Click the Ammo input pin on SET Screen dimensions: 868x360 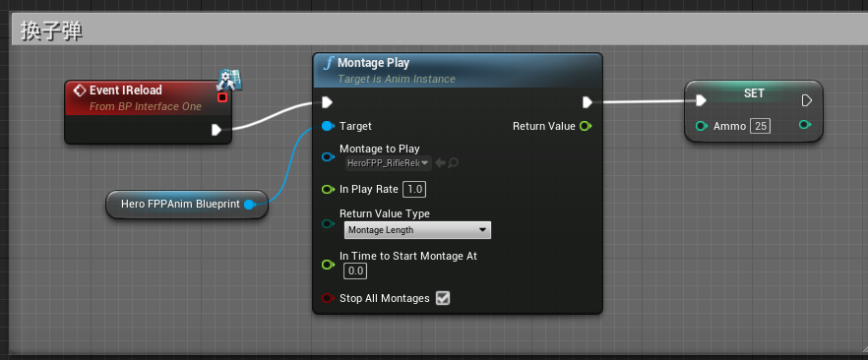pos(702,126)
